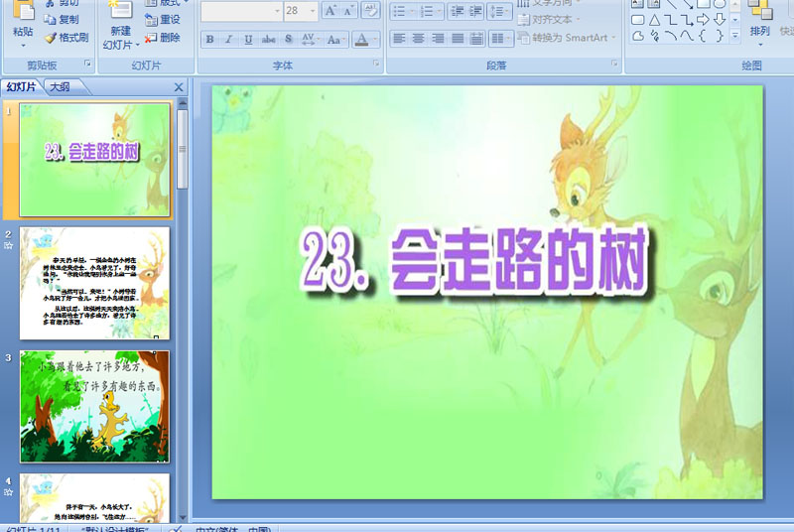The height and width of the screenshot is (532, 794).
Task: Toggle bold formatting (B)
Action: [x=210, y=39]
